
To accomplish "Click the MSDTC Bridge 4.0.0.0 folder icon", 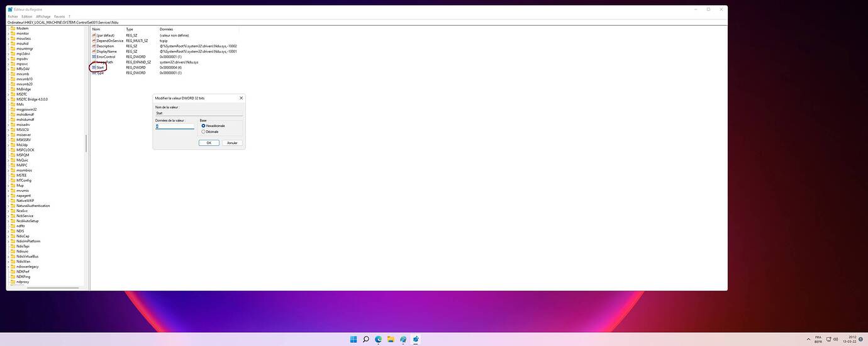I will pos(13,99).
